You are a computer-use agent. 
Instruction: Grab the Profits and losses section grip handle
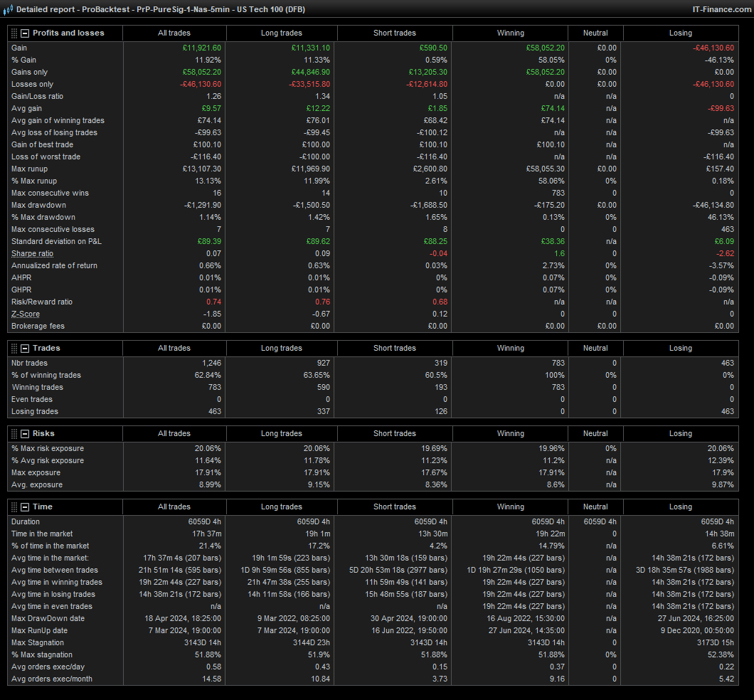14,33
